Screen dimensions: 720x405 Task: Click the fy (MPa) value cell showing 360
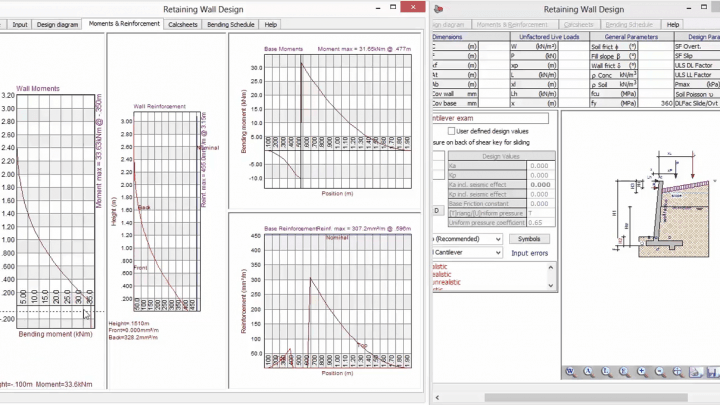point(655,103)
